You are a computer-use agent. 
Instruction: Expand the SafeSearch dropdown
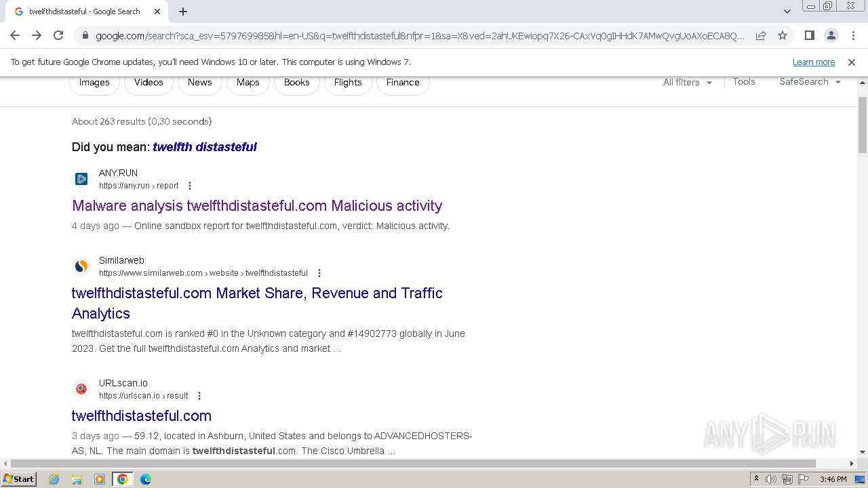tap(810, 81)
